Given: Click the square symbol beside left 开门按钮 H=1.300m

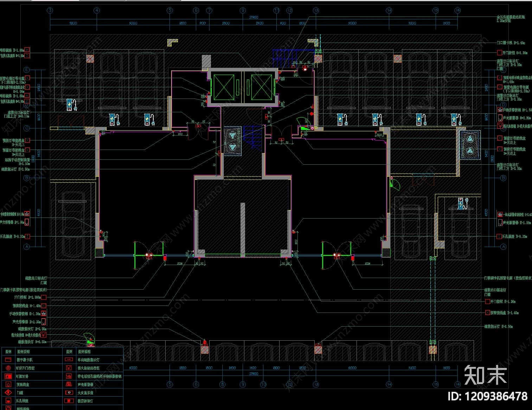Looking at the screenshot, I should [44, 297].
